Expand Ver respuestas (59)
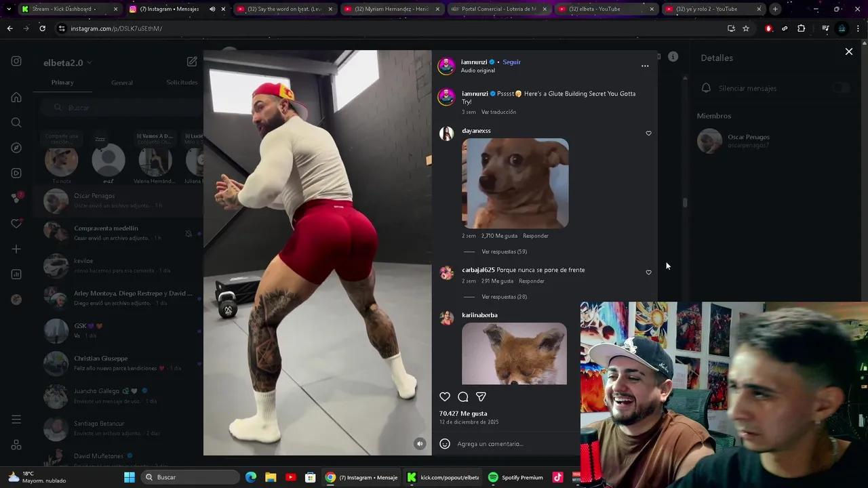Viewport: 868px width, 488px height. (x=504, y=251)
